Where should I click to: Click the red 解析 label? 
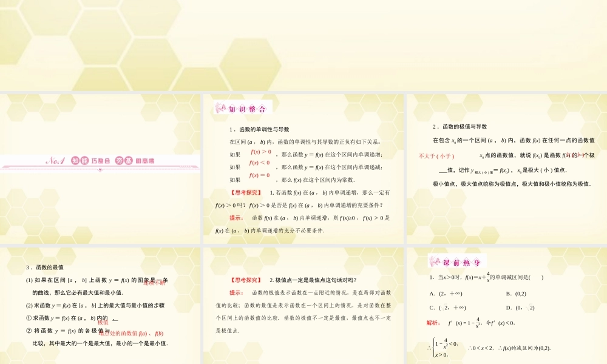[x=433, y=323]
